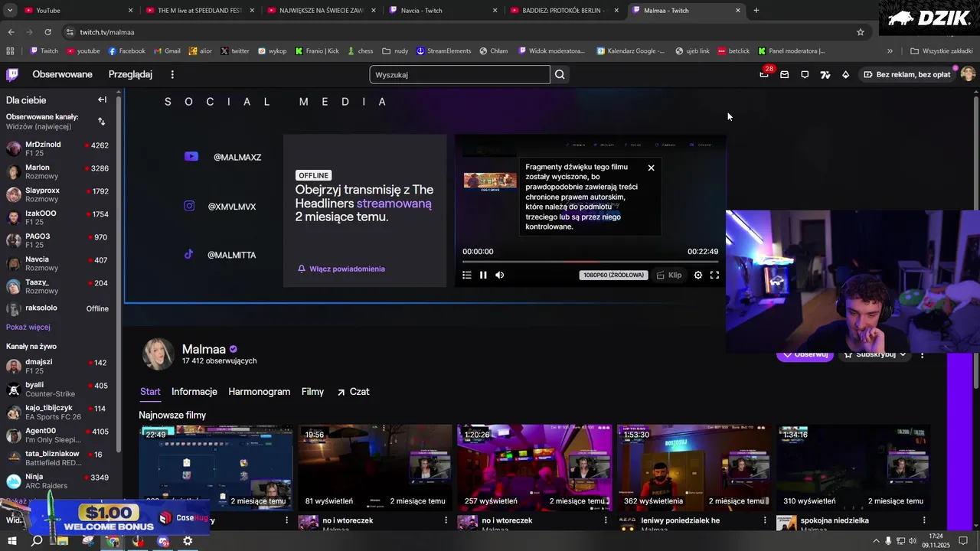
Task: Seek on the video progress bar
Action: click(590, 262)
